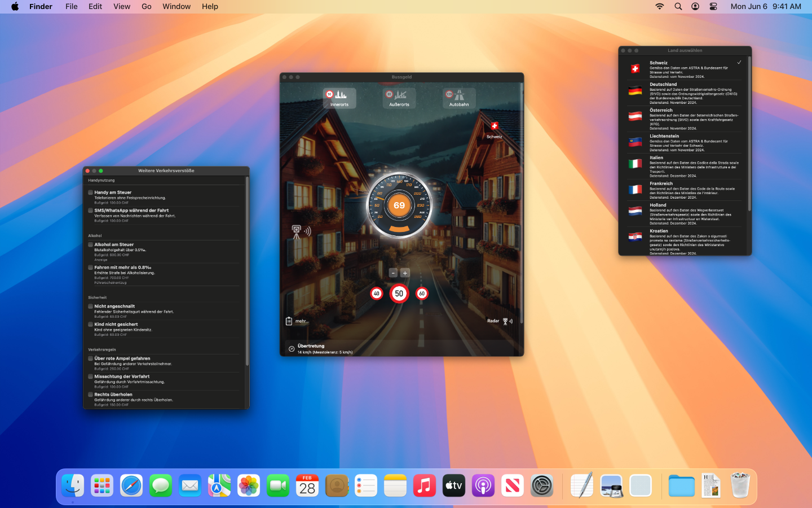Open Wi-Fi status menu
Screen dimensions: 812x508
(660, 6)
